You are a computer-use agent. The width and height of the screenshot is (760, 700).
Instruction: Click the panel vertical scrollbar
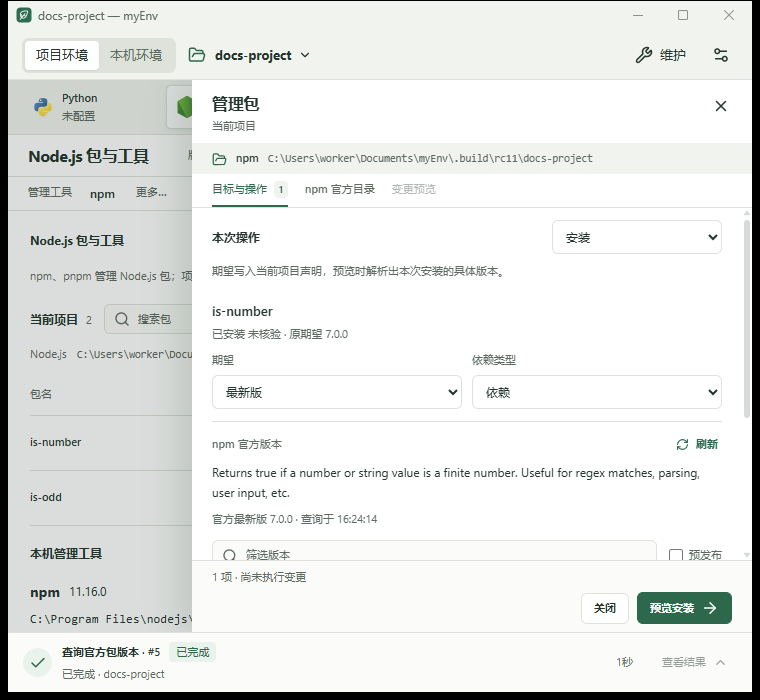pos(747,318)
